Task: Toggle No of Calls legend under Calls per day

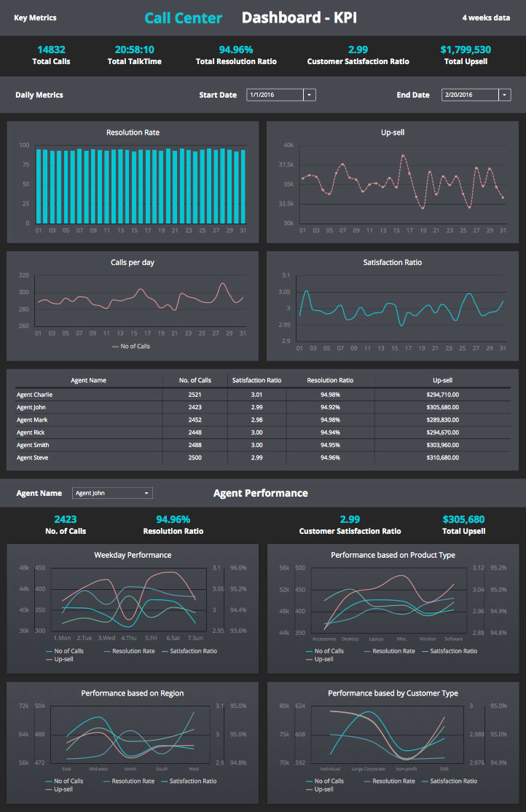Action: (x=131, y=347)
